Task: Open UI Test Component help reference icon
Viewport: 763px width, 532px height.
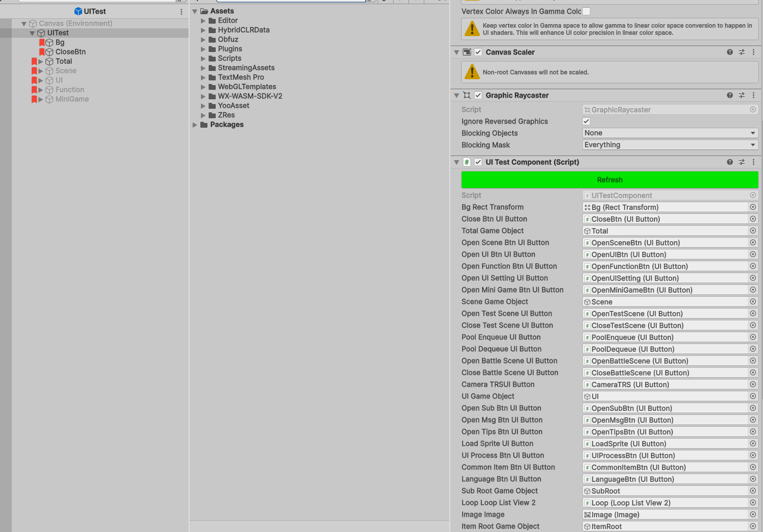Action: 730,162
